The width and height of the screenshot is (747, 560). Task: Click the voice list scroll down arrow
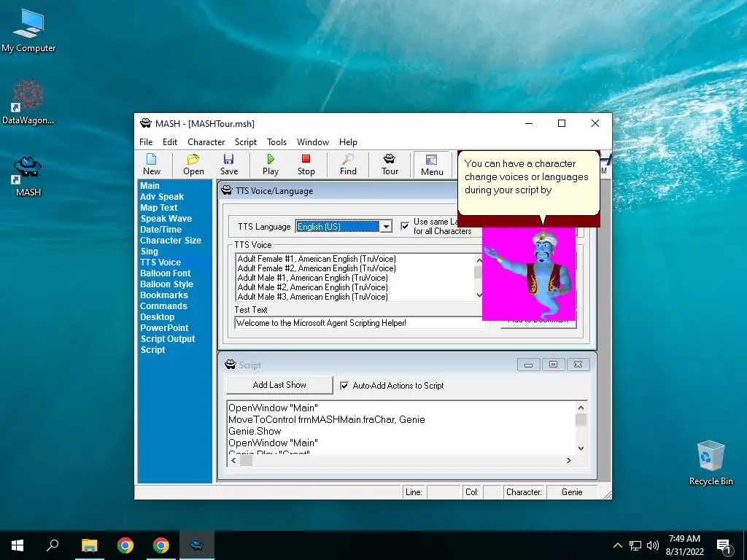pyautogui.click(x=479, y=296)
